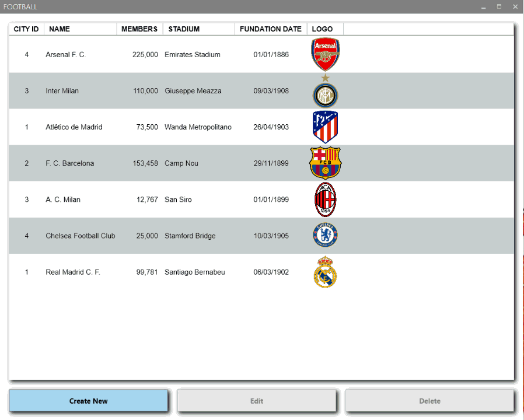
Task: Click the Wanda Metropolitano stadium cell
Action: pyautogui.click(x=198, y=127)
